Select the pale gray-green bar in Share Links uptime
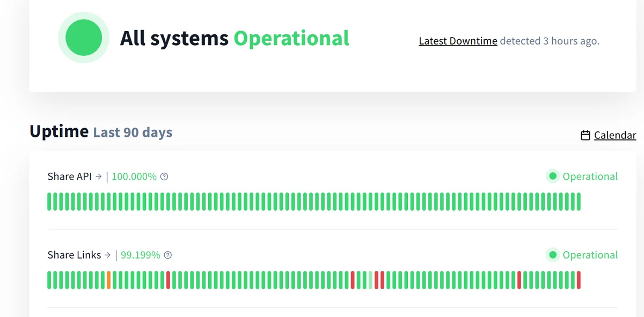 pos(370,280)
